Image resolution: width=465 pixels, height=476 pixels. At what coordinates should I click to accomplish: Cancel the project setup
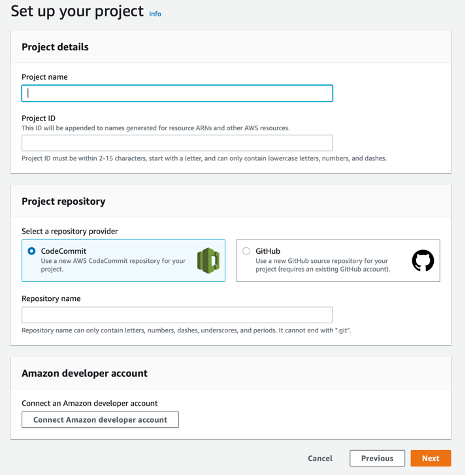(x=320, y=458)
